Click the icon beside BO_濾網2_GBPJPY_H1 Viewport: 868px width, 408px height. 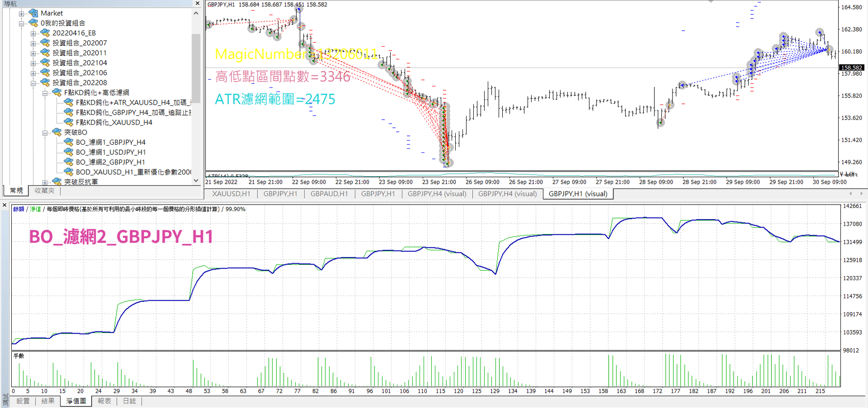69,162
